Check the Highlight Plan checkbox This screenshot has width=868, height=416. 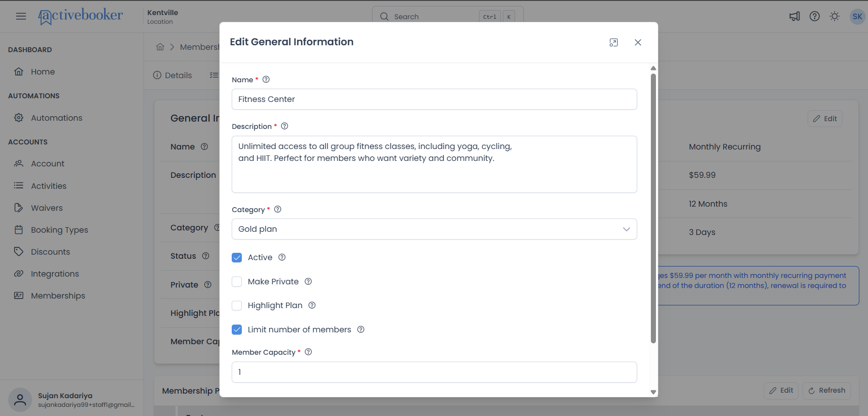click(x=237, y=305)
